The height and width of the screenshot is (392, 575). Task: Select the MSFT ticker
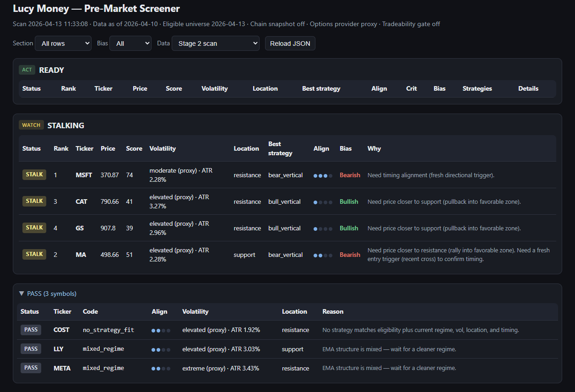coord(84,175)
